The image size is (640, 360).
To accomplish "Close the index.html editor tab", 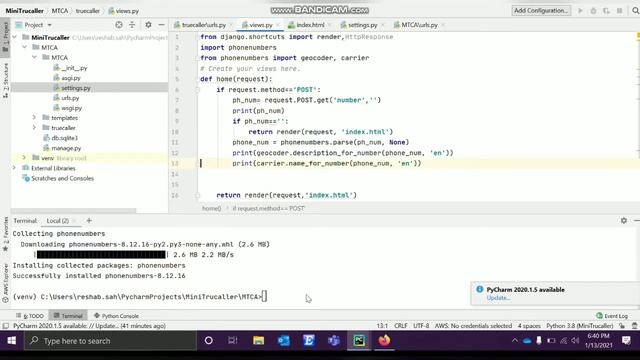I will pyautogui.click(x=330, y=25).
